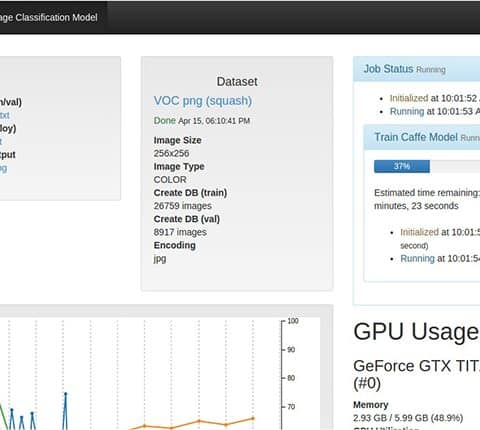Click the Running entry under Train Caffe Model
Image resolution: width=480 pixels, height=430 pixels.
click(x=417, y=259)
